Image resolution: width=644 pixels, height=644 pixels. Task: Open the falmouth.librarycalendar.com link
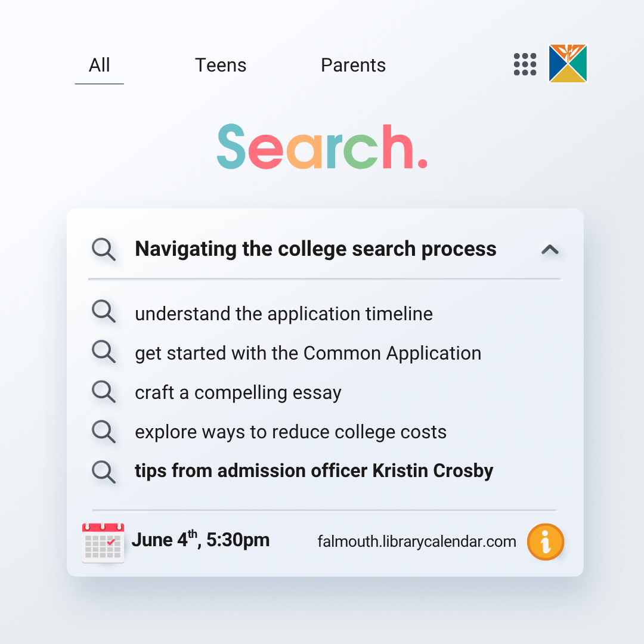(417, 541)
